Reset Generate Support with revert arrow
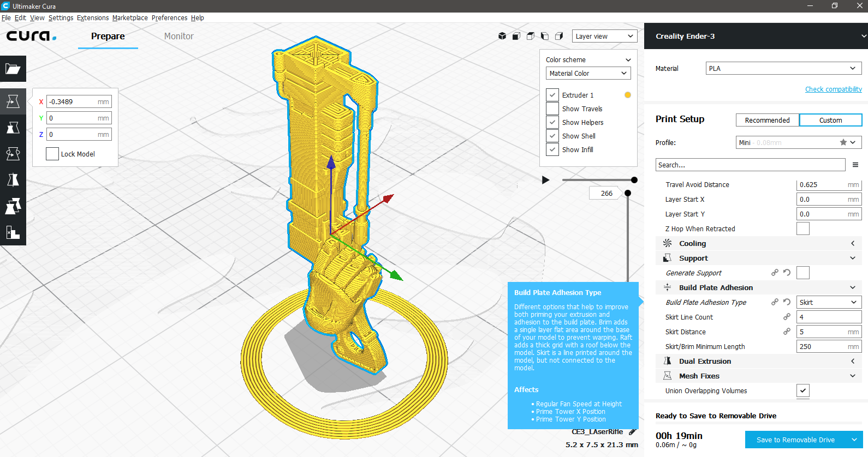The height and width of the screenshot is (457, 868). click(787, 273)
